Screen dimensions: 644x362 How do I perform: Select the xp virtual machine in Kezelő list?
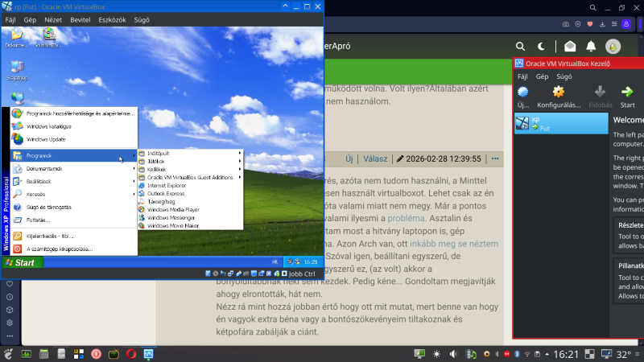click(561, 123)
